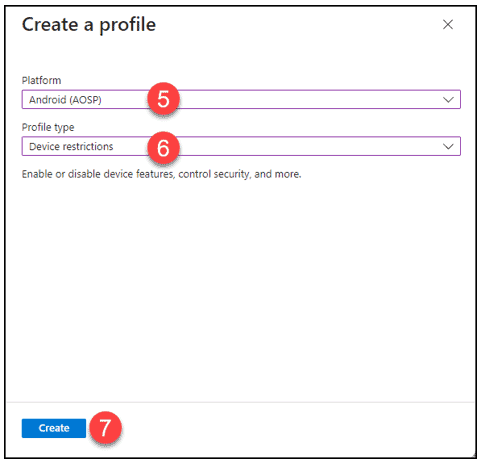482x463 pixels.
Task: Click the Profile type field label
Action: point(48,127)
